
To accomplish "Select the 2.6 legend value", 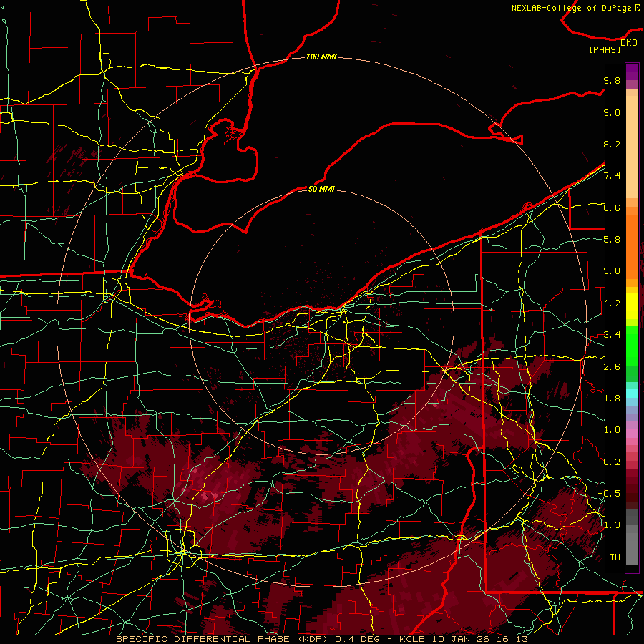I will pyautogui.click(x=612, y=367).
